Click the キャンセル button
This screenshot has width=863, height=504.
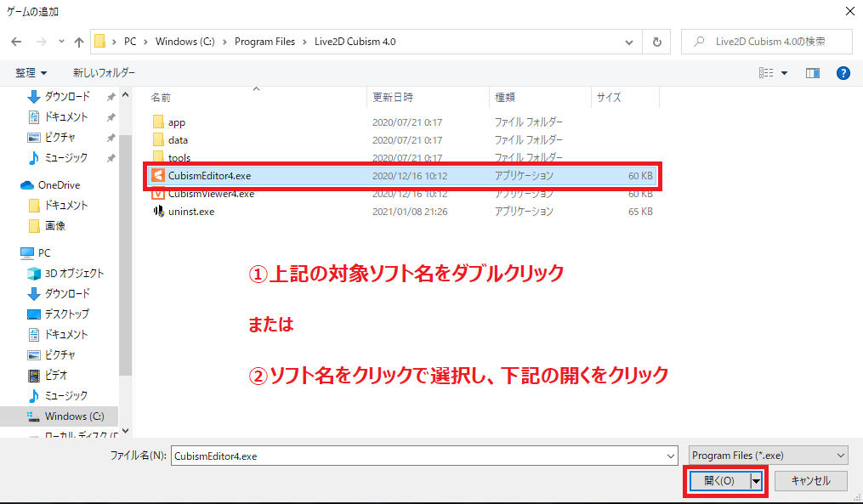pos(810,481)
